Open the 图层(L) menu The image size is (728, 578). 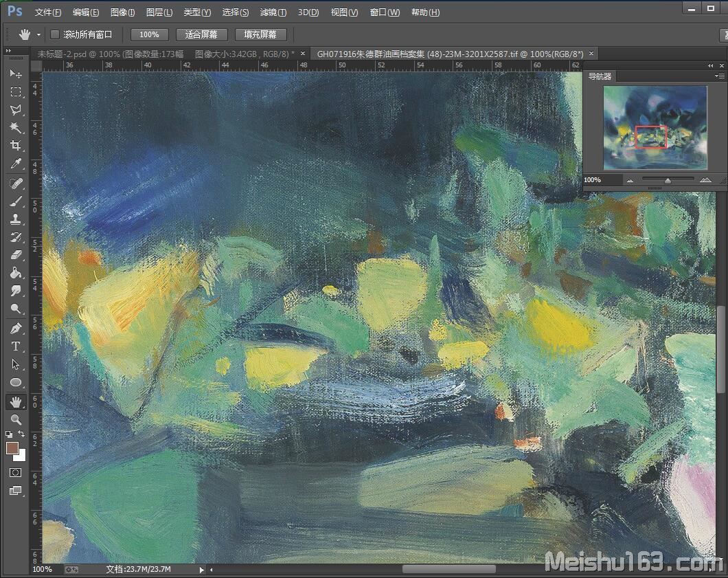[159, 12]
